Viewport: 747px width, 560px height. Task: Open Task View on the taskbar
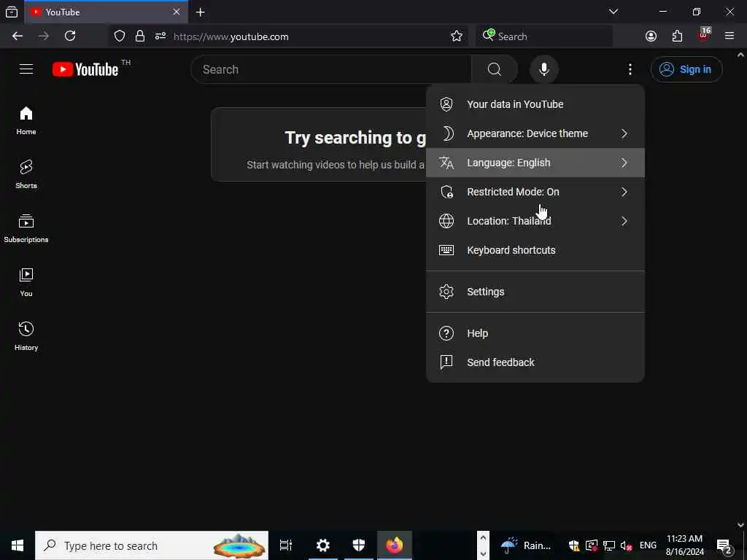286,545
